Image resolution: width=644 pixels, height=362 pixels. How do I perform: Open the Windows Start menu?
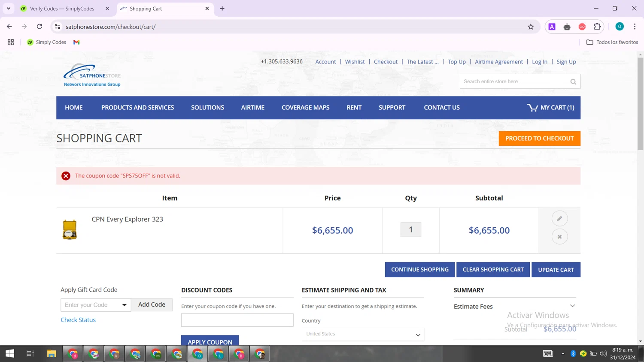click(10, 353)
